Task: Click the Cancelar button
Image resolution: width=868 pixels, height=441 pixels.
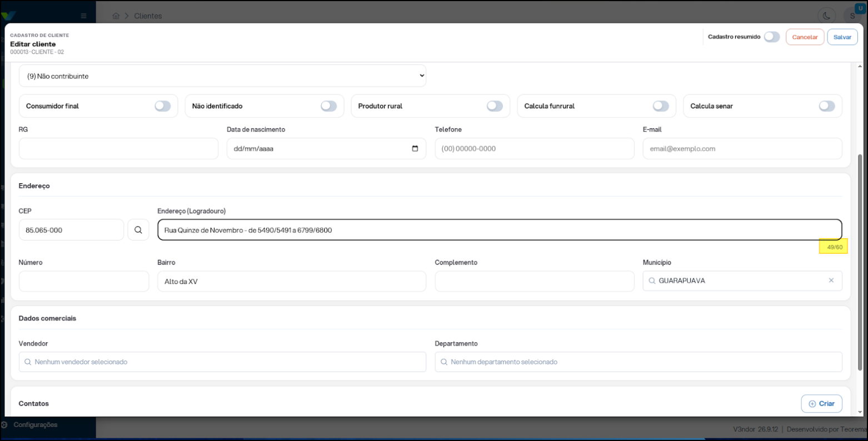Action: [805, 37]
